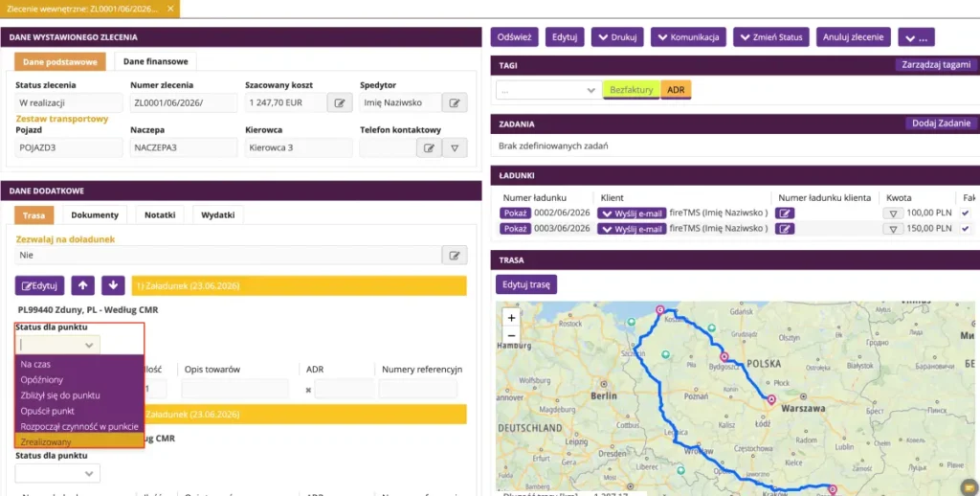This screenshot has height=496, width=980.
Task: Open the Dane finansowe tab
Action: pos(156,61)
